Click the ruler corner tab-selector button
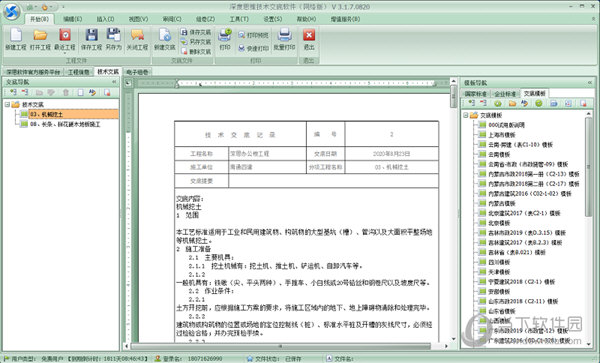This screenshot has height=363, width=600. (128, 83)
